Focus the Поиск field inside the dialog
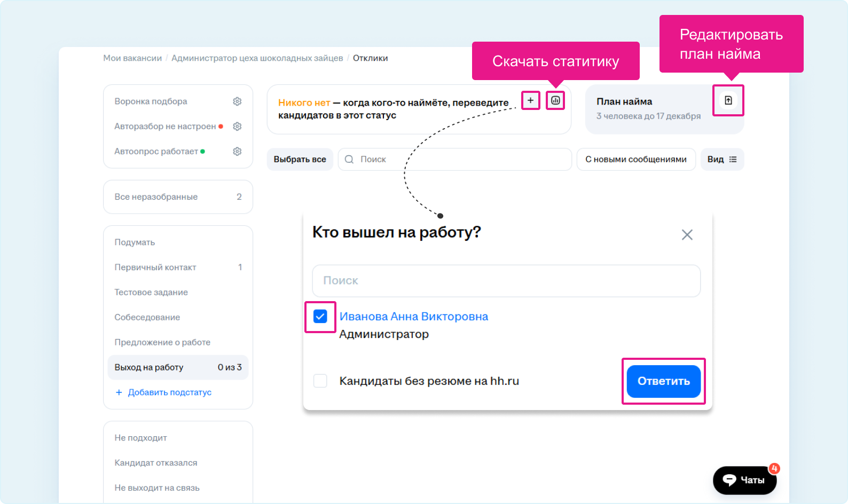 point(506,281)
